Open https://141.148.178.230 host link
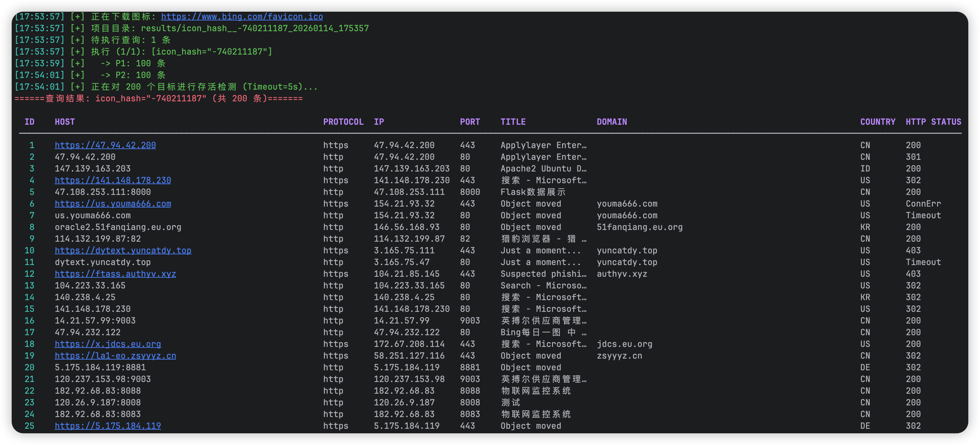 tap(113, 180)
